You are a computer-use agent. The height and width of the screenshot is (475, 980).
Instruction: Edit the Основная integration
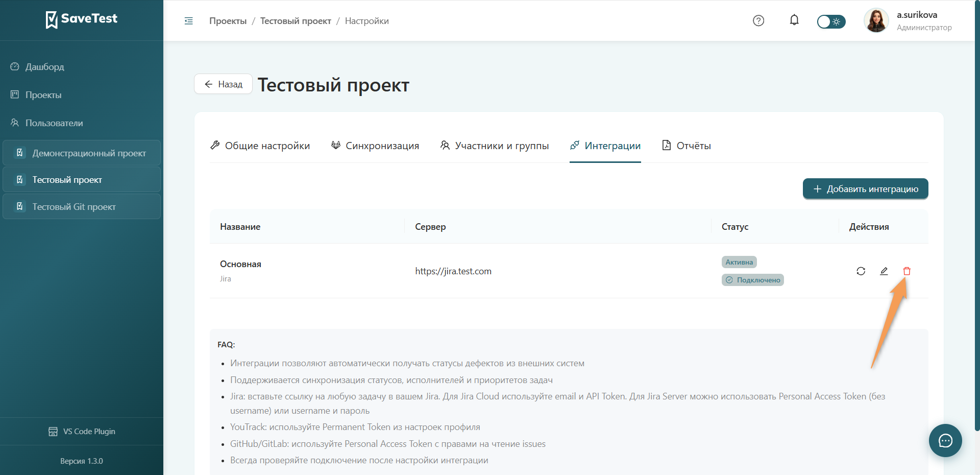[x=884, y=271]
